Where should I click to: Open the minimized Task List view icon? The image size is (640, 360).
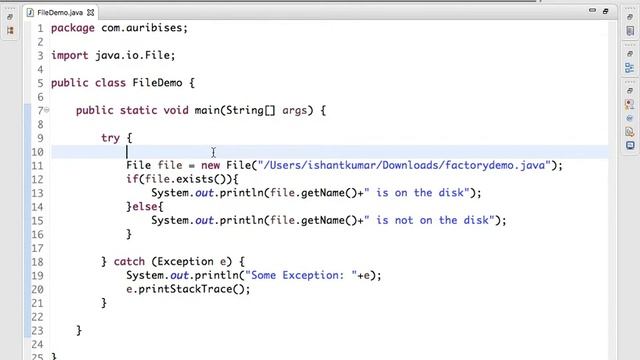point(630,31)
